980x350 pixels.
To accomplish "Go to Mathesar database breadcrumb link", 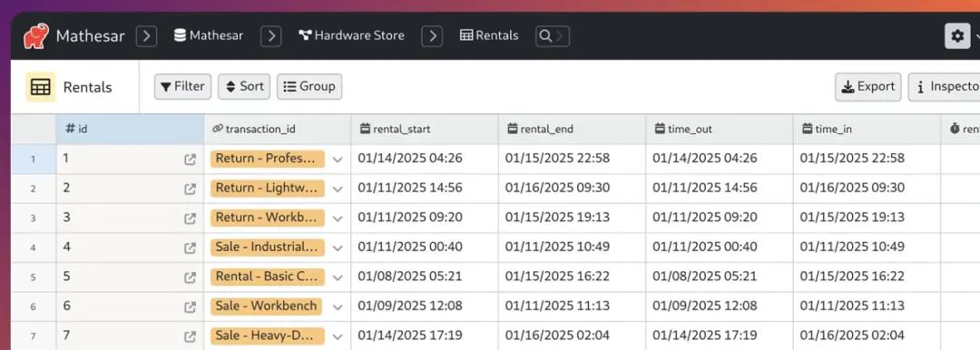I will 208,35.
